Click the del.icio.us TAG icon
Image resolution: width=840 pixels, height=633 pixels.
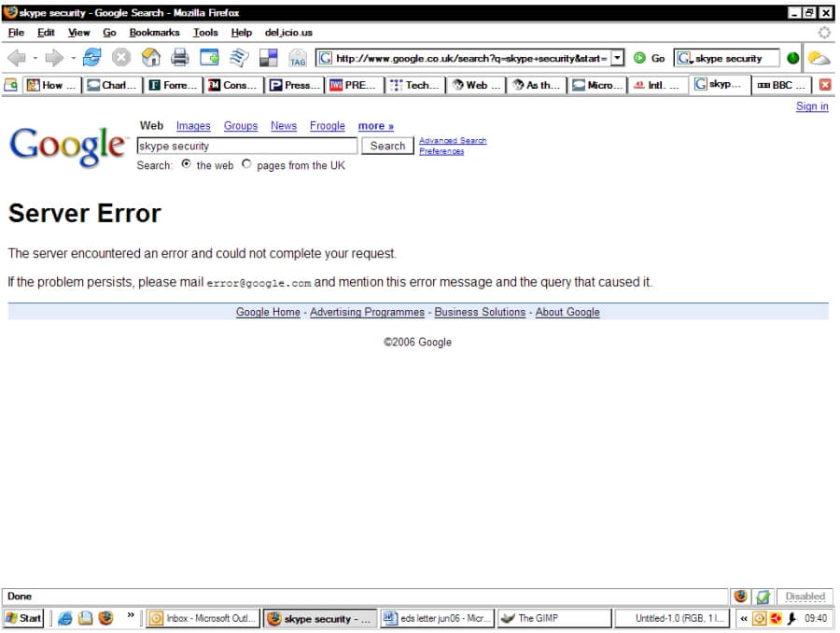click(x=298, y=58)
